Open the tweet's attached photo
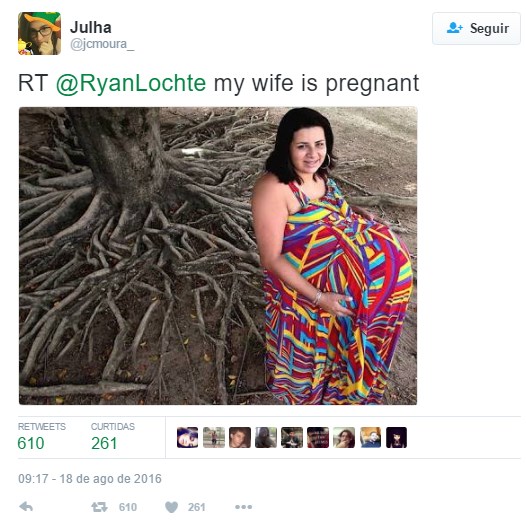This screenshot has height=530, width=526. [218, 256]
